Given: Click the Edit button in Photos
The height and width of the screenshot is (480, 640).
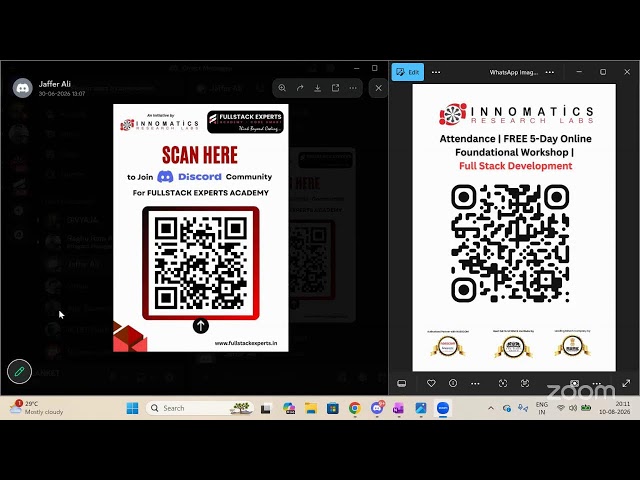Looking at the screenshot, I should click(x=408, y=72).
